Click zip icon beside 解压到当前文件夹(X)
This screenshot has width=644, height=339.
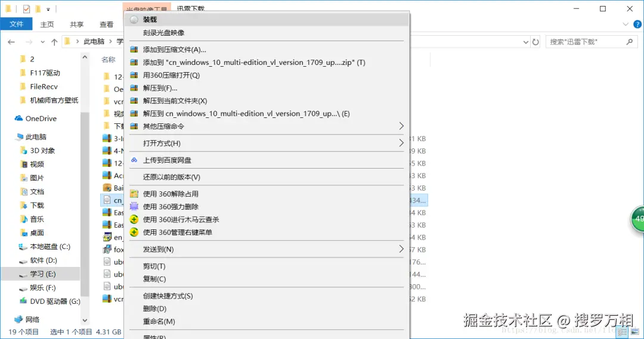134,101
